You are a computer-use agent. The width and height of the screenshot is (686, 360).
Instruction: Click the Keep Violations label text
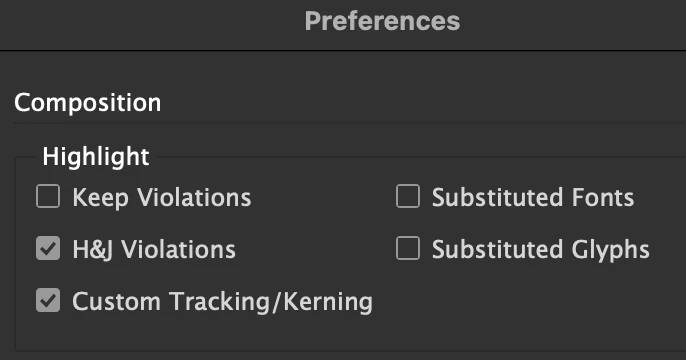pos(162,197)
